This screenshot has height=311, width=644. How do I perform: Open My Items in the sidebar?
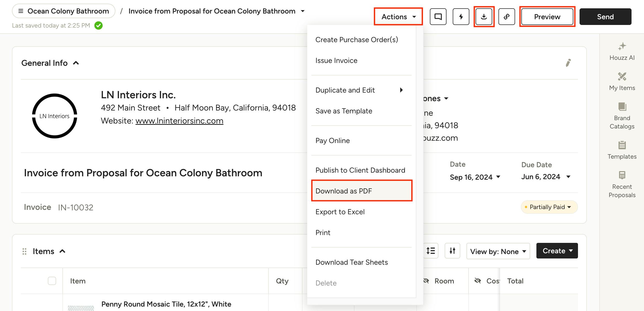(622, 82)
